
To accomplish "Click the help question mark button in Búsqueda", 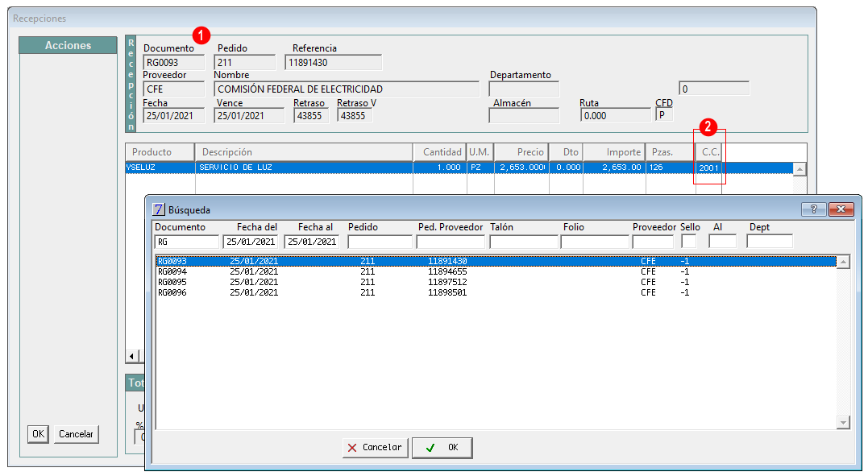I will [814, 209].
